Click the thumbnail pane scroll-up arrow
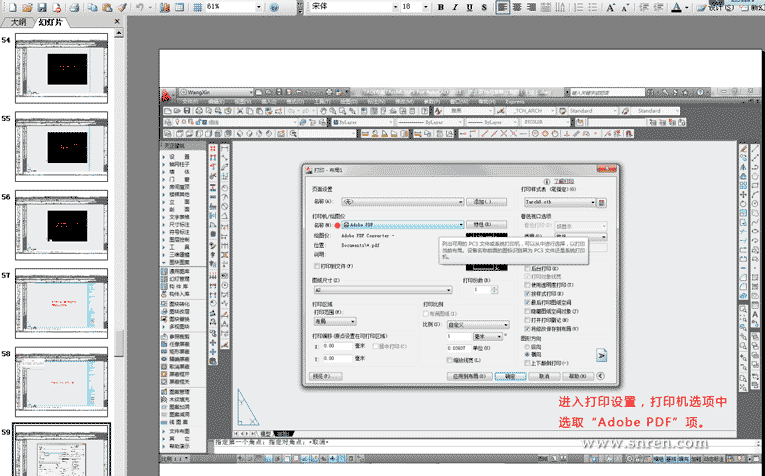 pos(119,33)
